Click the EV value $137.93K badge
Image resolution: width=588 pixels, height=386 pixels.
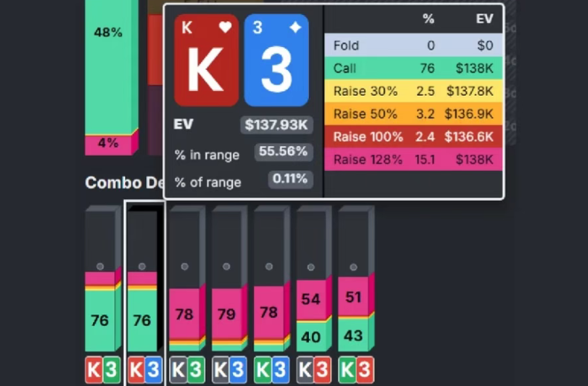tap(276, 125)
